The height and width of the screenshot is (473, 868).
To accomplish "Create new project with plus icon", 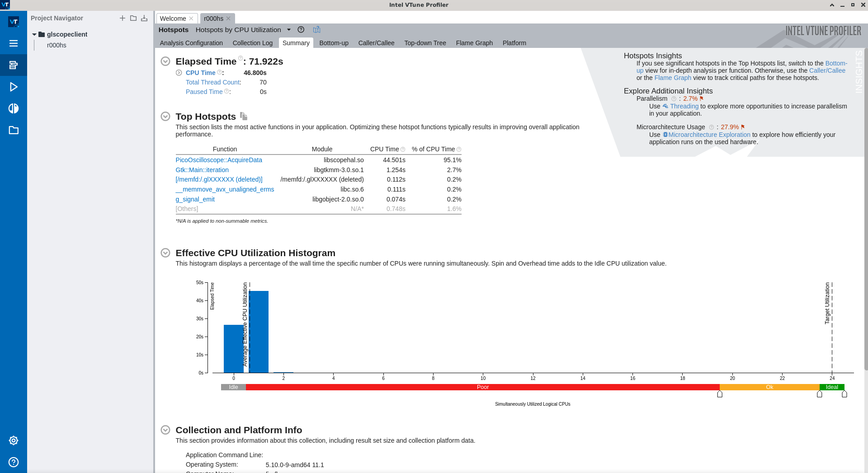I will 122,18.
